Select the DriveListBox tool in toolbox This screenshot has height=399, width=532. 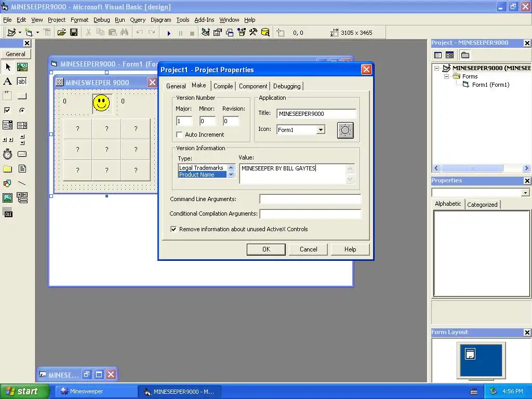coord(22,154)
